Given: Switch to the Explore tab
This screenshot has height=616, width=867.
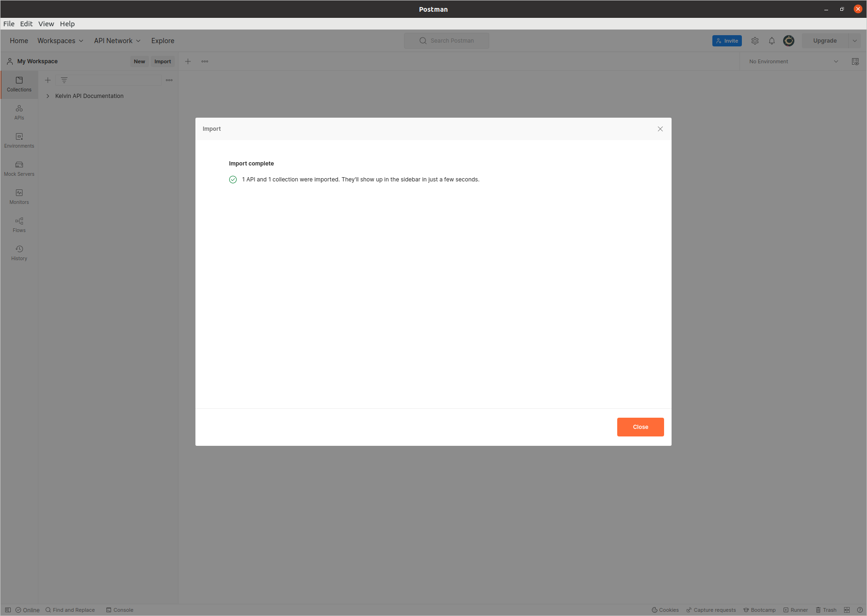Looking at the screenshot, I should tap(162, 41).
